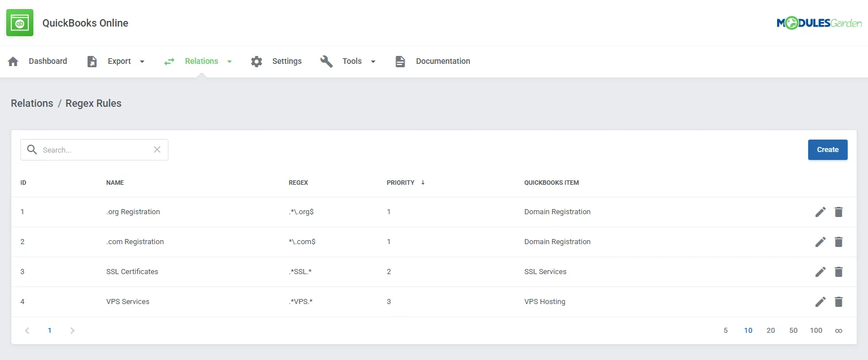Expand the Export dropdown arrow
Screen dimensions: 868x360
coord(142,62)
